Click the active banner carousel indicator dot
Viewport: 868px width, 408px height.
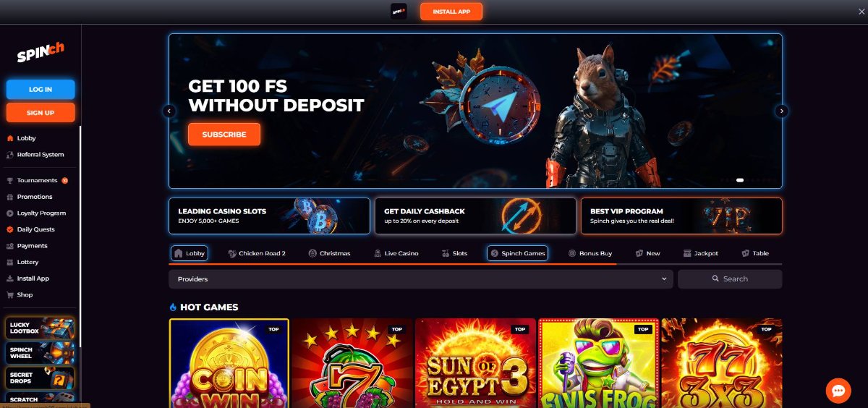740,180
